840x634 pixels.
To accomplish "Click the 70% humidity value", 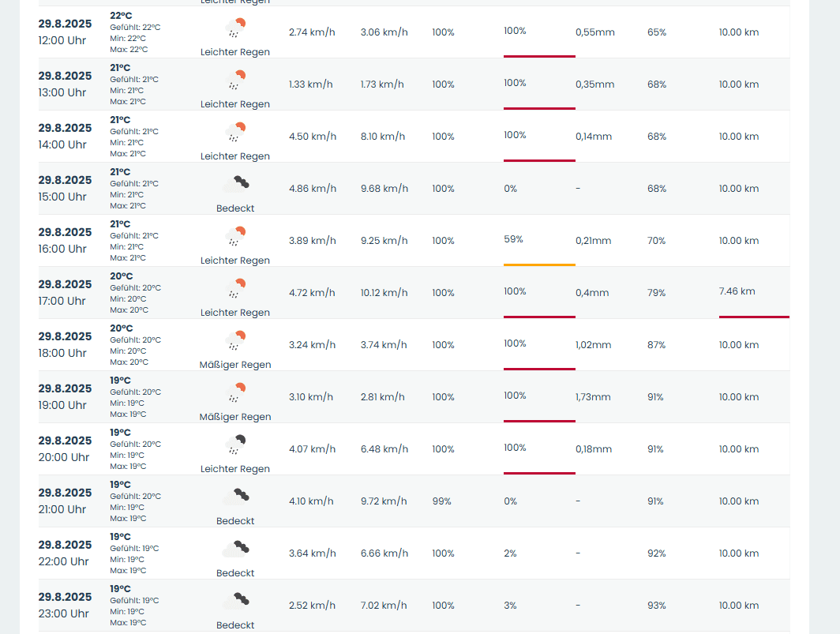I will pyautogui.click(x=656, y=241).
